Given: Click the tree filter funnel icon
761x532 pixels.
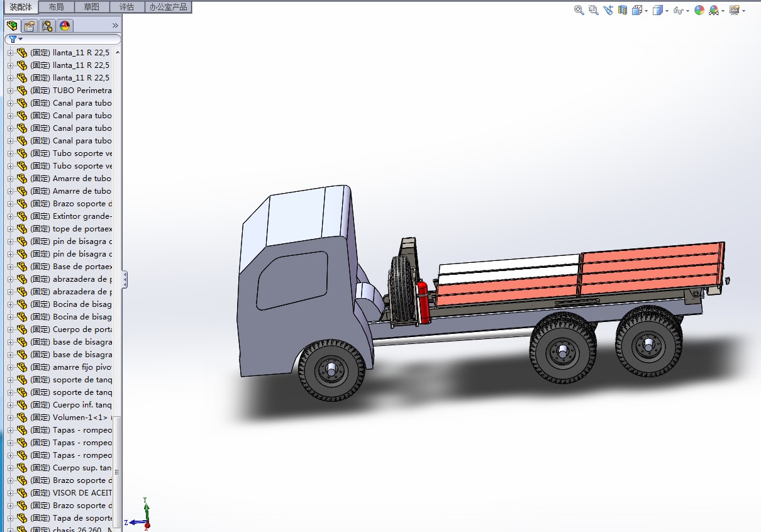Looking at the screenshot, I should [12, 39].
